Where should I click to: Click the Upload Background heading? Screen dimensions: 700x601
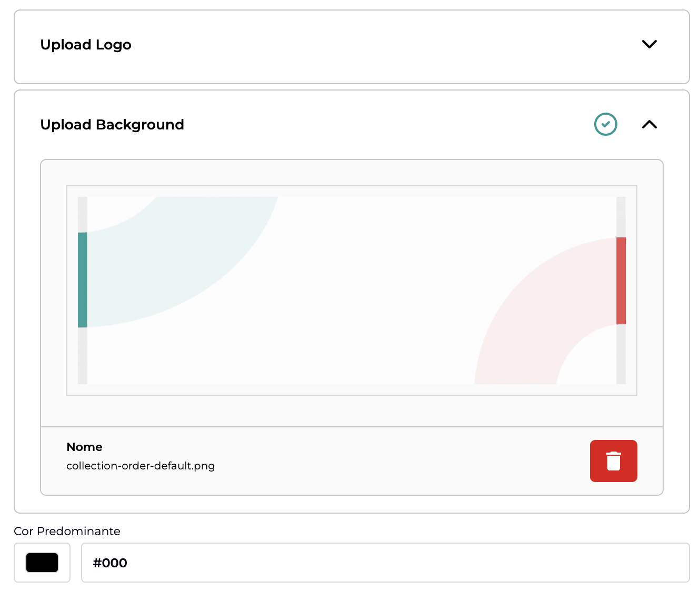(x=112, y=125)
